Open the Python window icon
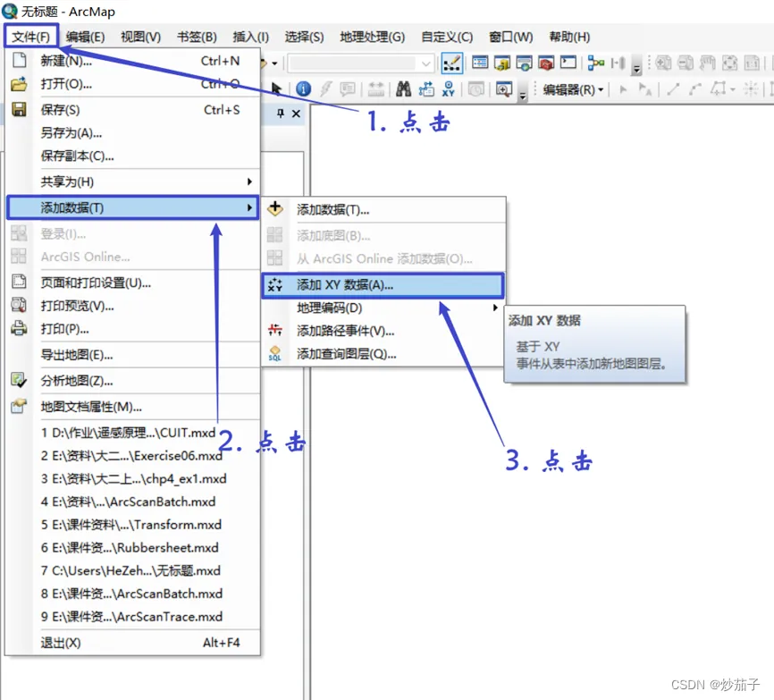This screenshot has width=774, height=700. 568,63
